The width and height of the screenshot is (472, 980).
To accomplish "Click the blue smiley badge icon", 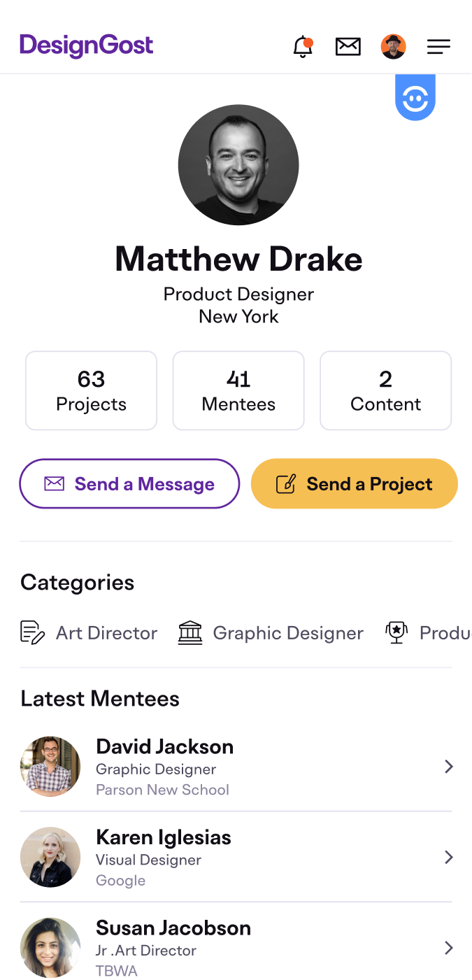I will coord(415,98).
